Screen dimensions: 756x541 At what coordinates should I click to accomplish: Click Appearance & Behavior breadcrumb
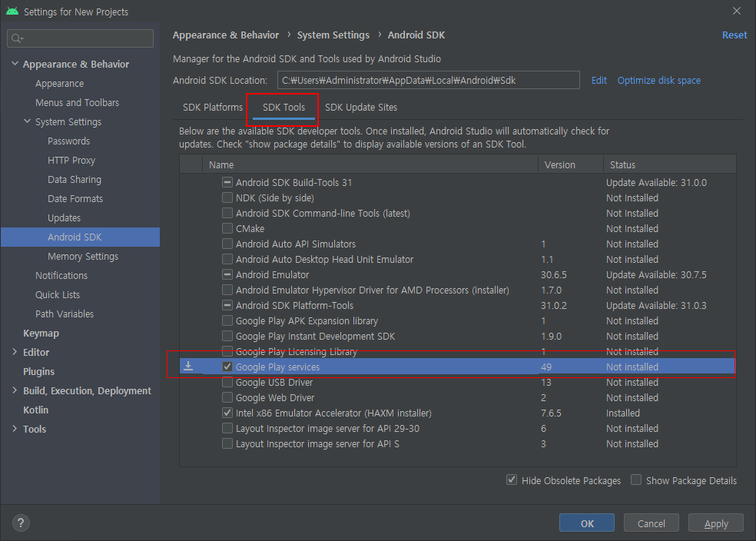(x=226, y=35)
